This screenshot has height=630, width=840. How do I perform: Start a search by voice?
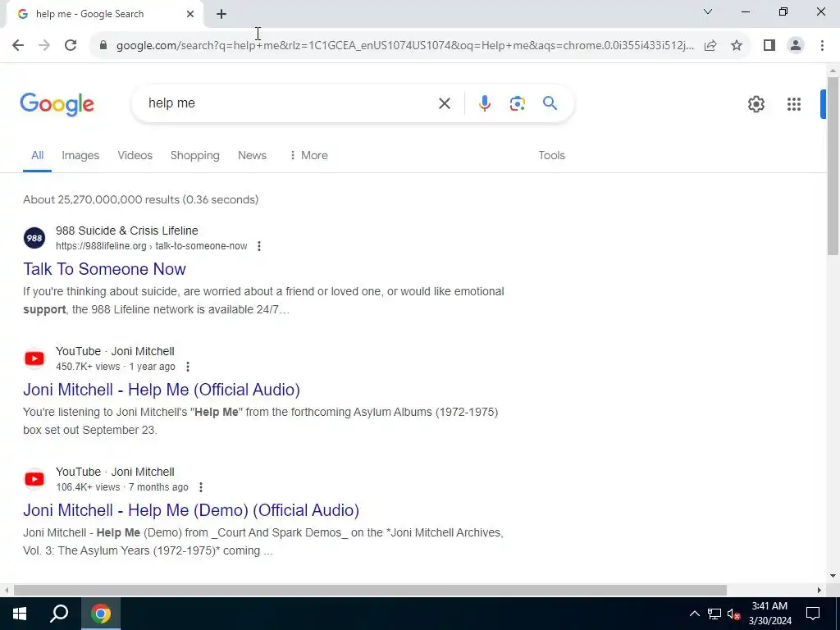point(484,103)
